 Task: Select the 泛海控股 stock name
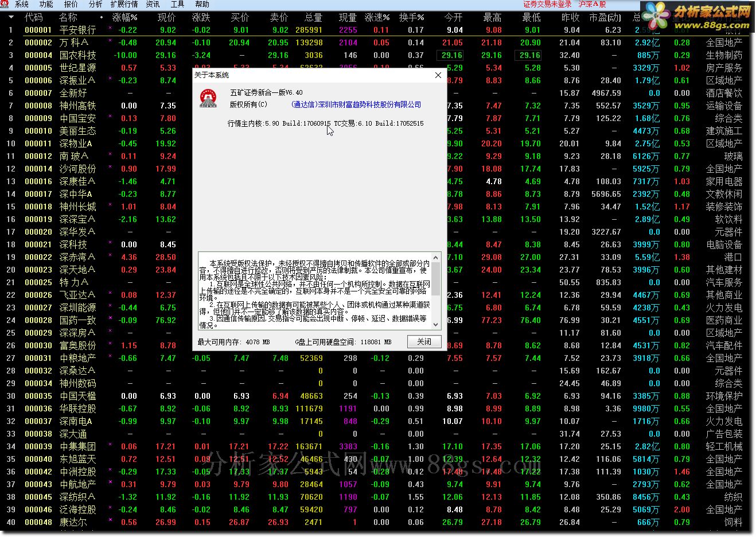(x=78, y=509)
